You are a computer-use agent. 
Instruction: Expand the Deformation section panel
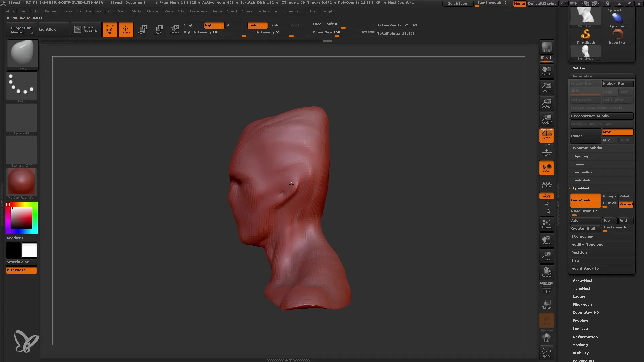(585, 337)
